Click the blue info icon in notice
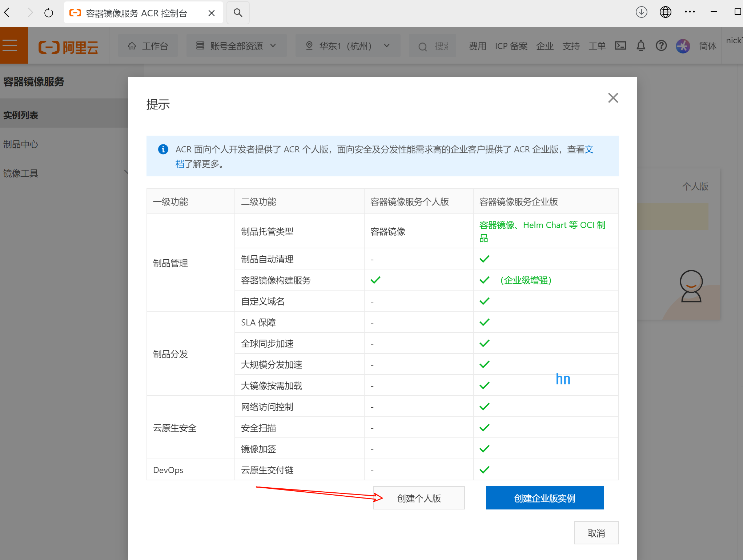 point(163,149)
